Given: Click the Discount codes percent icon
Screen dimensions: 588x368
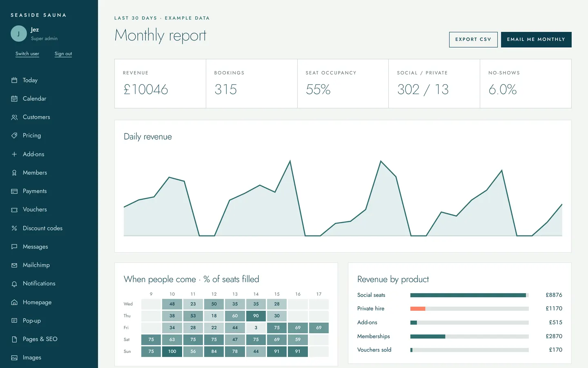Looking at the screenshot, I should 14,228.
